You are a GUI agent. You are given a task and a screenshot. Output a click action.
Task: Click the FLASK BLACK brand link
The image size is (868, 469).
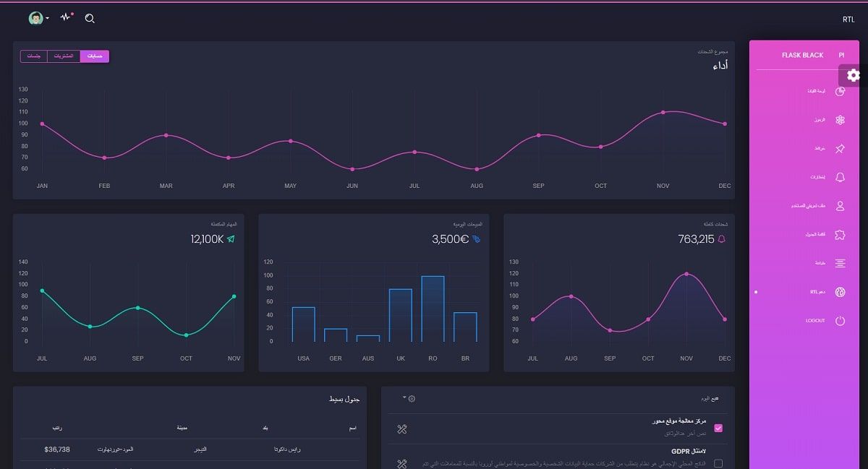click(803, 55)
